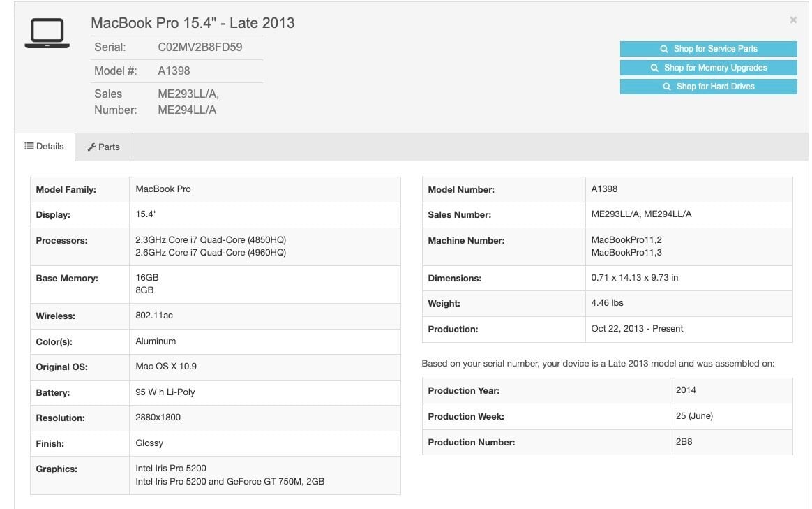Click Shop for Service Parts button
The image size is (812, 509).
click(x=709, y=49)
